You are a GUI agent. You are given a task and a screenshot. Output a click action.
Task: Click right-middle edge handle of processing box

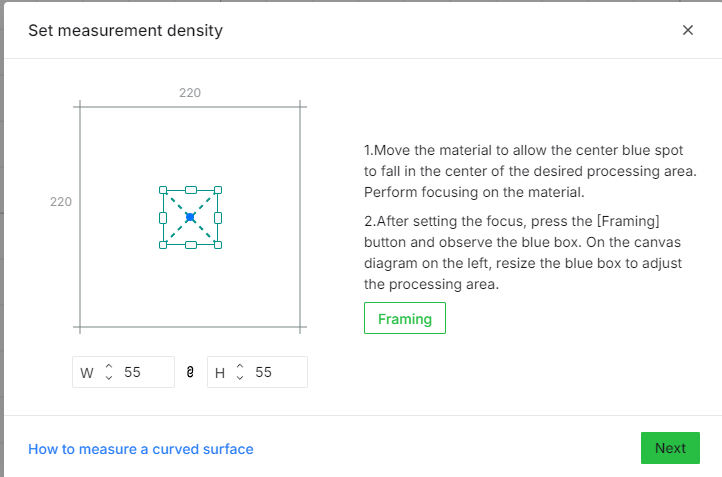(218, 218)
